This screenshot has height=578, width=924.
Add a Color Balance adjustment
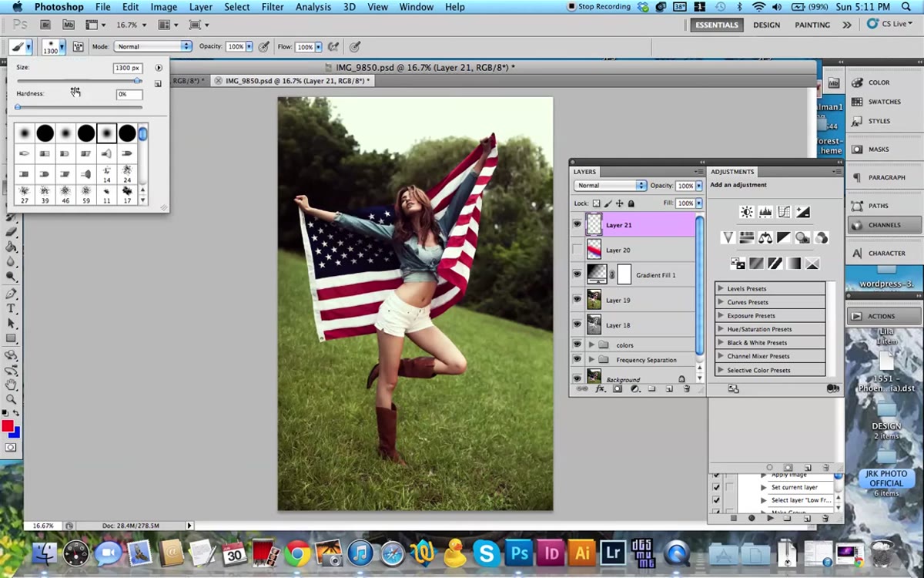pos(765,237)
